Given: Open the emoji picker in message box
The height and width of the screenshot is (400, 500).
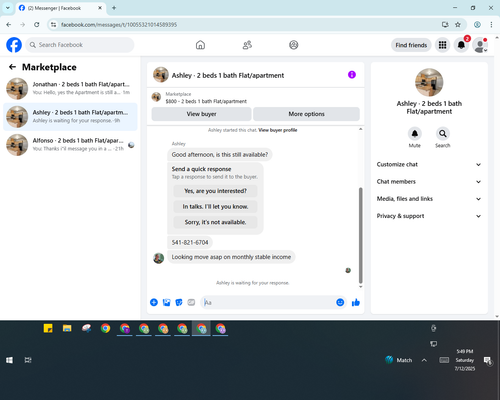Looking at the screenshot, I should click(x=340, y=302).
